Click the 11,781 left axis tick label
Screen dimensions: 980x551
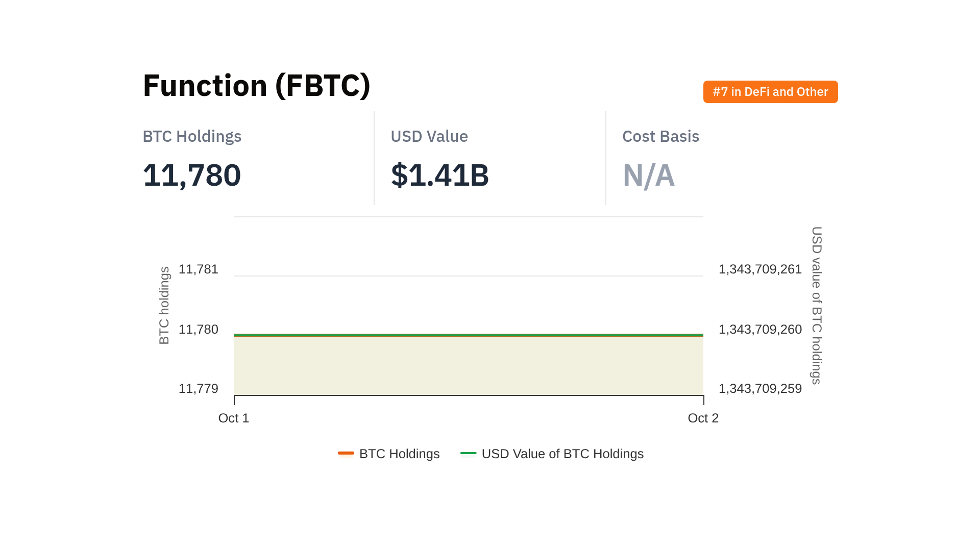(x=198, y=269)
